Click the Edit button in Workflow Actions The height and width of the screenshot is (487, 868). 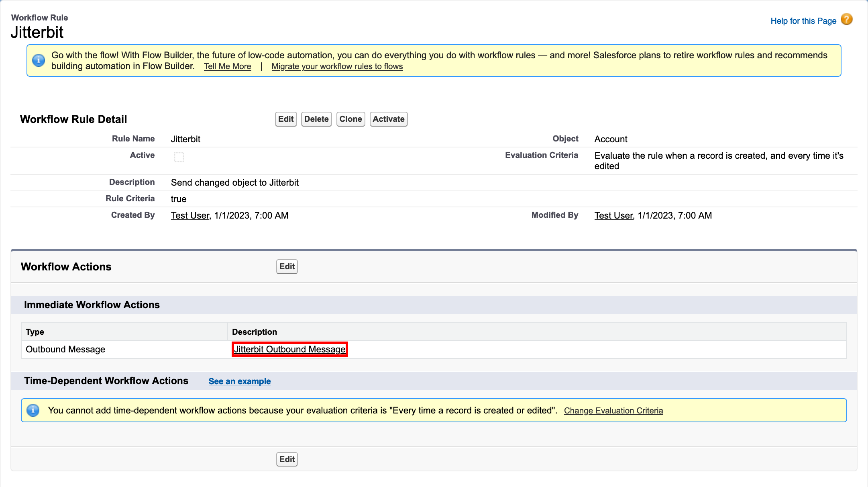(286, 267)
